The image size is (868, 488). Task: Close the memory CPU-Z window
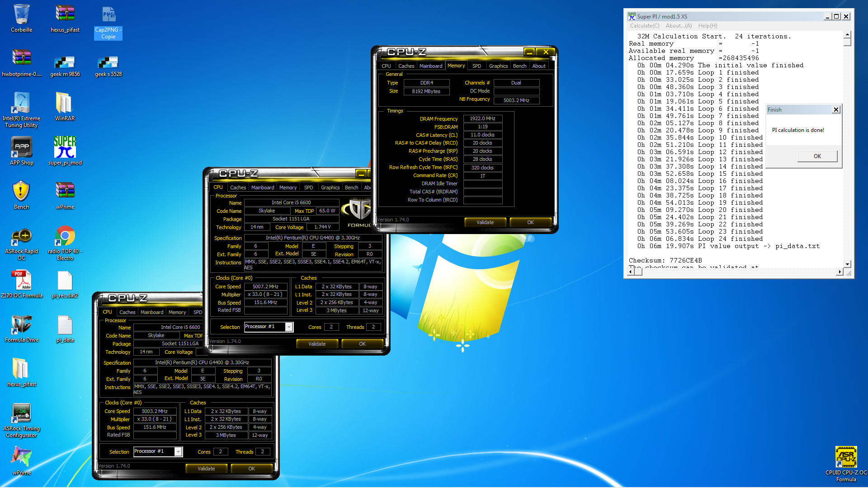[x=546, y=52]
